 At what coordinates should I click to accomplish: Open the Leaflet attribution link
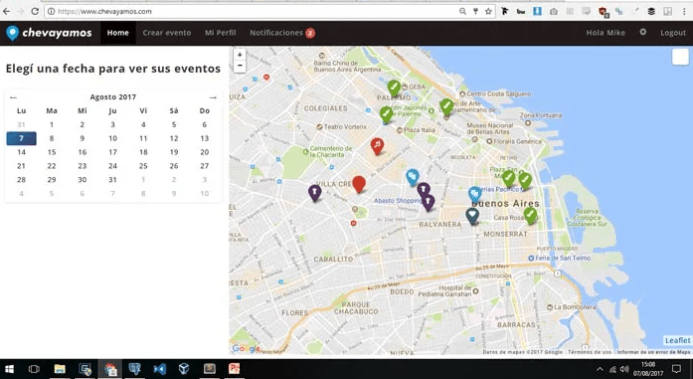pos(677,340)
